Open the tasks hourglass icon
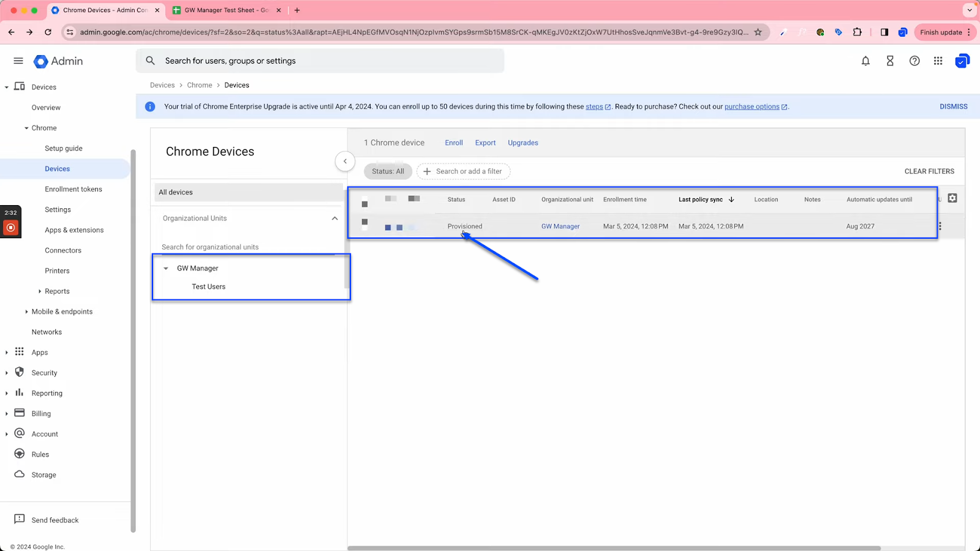The width and height of the screenshot is (980, 551). click(890, 61)
